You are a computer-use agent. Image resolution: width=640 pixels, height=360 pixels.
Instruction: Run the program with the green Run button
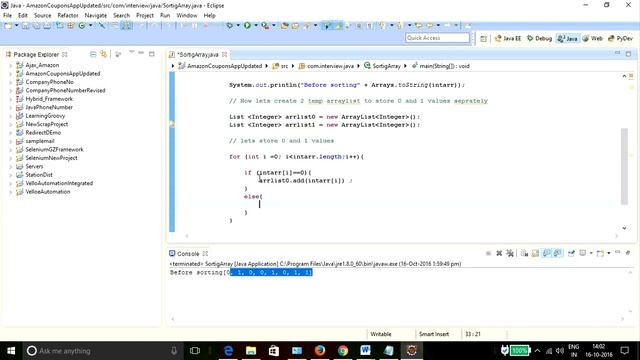[x=247, y=26]
